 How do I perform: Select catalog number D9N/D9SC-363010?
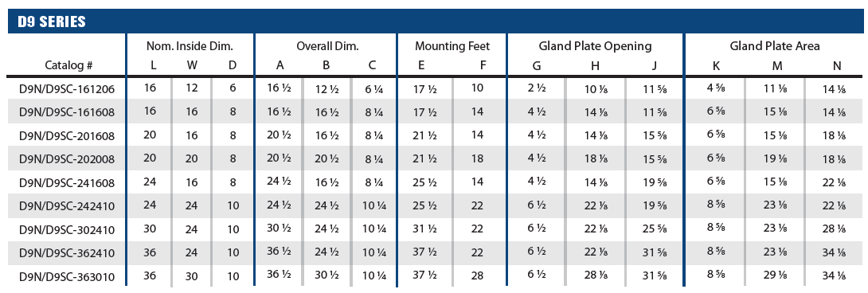point(67,276)
